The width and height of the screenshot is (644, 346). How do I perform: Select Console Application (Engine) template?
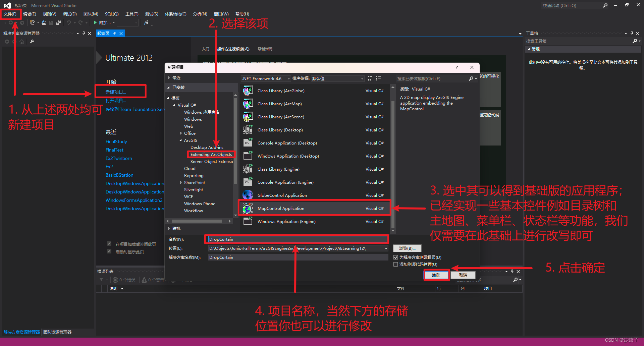(314, 182)
